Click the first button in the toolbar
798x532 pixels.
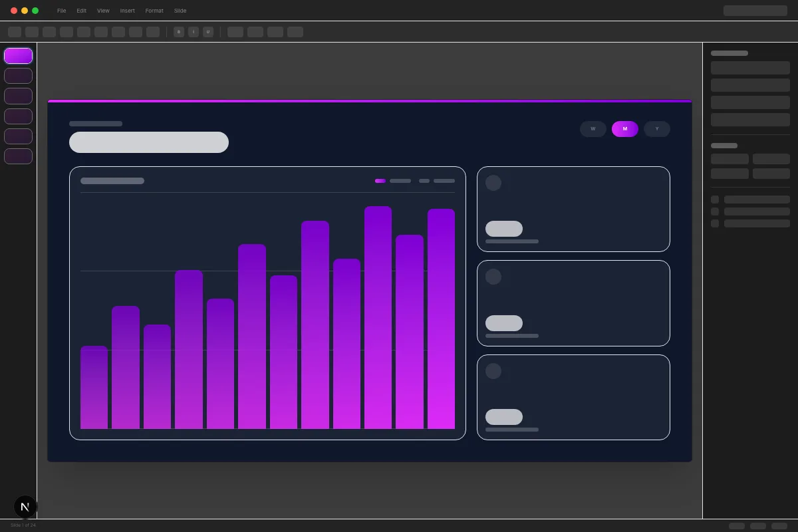(15, 32)
